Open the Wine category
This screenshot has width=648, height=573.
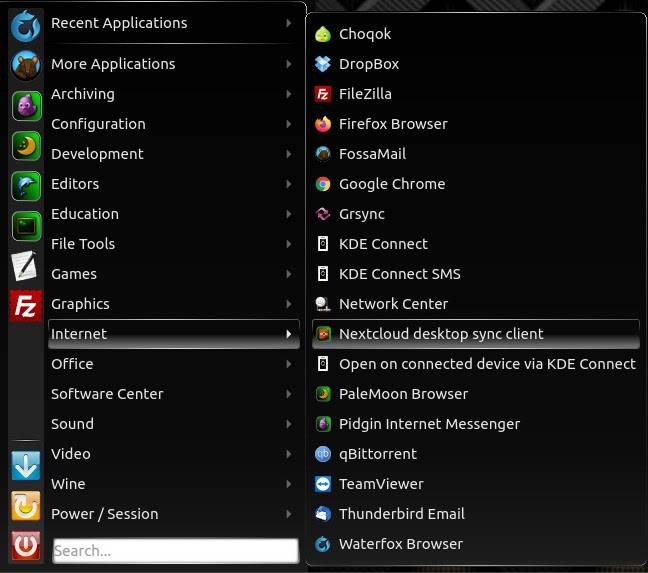coord(174,484)
